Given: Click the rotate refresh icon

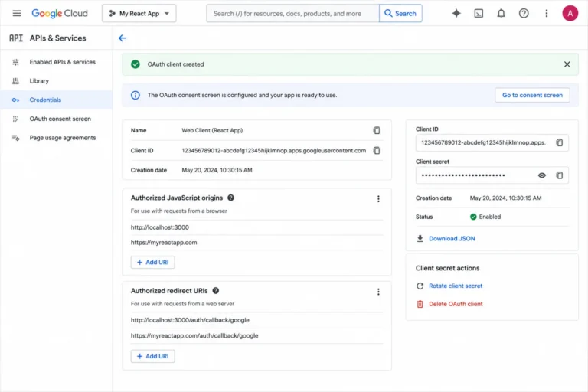Looking at the screenshot, I should [x=420, y=286].
